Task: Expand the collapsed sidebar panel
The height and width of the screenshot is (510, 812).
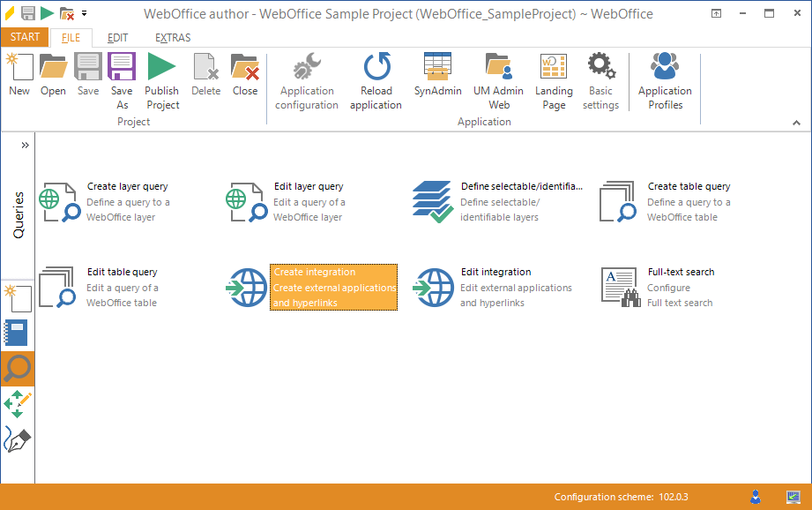Action: [24, 145]
